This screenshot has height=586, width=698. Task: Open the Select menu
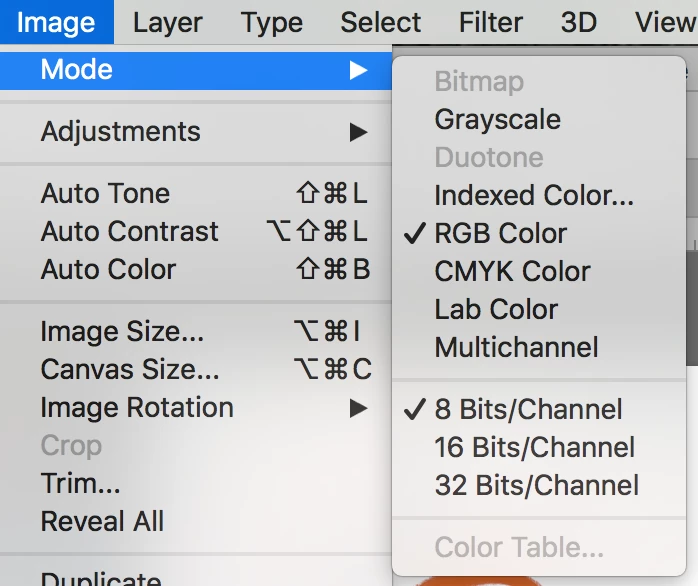381,22
